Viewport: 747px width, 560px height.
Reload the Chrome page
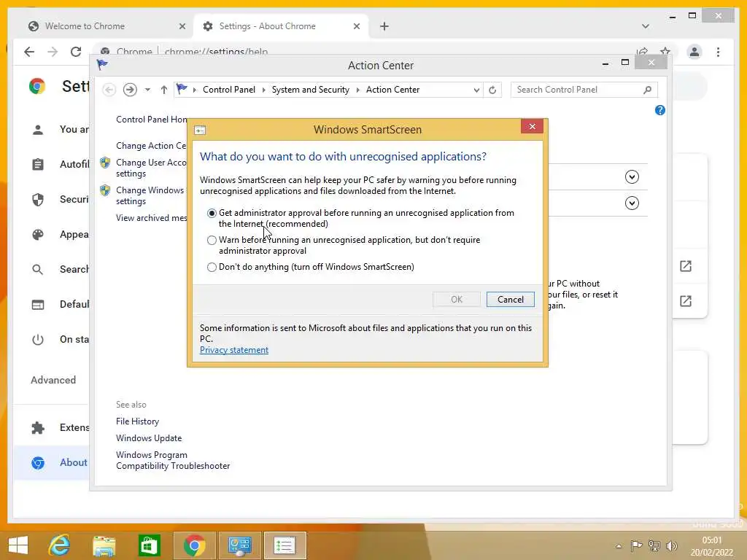coord(76,52)
